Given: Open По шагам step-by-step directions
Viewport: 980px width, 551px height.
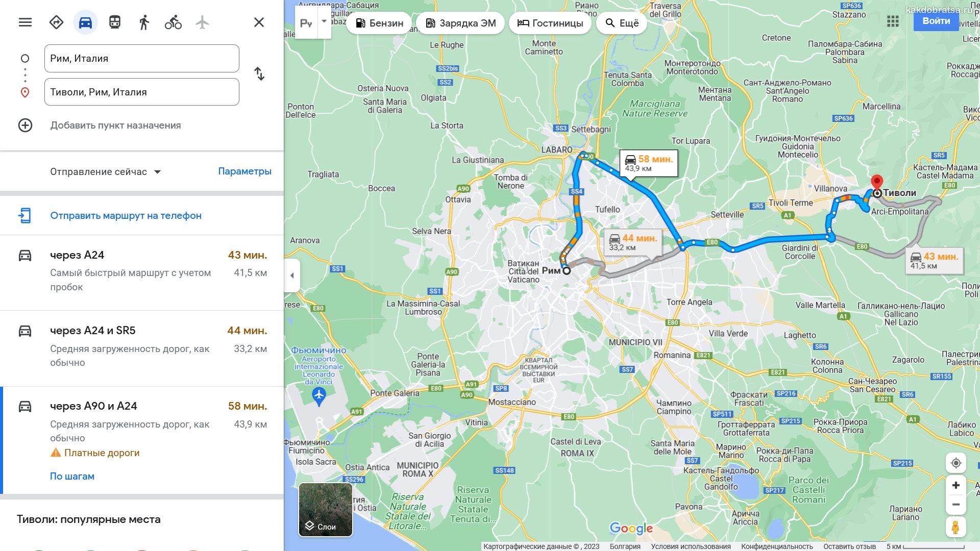Looking at the screenshot, I should coord(72,476).
